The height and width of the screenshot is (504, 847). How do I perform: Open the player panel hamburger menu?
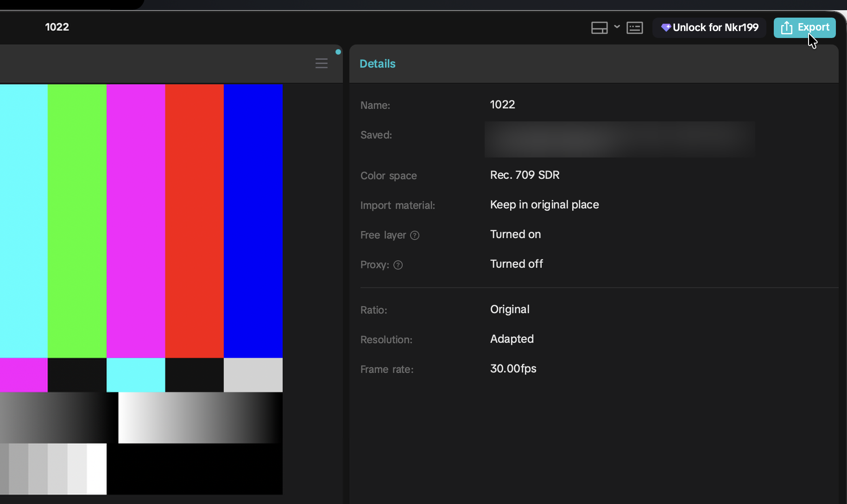tap(322, 63)
